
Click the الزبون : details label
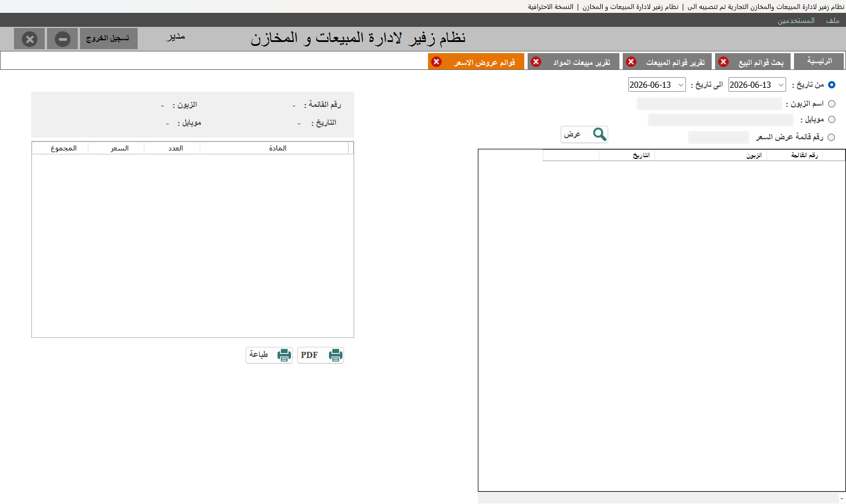tap(185, 105)
